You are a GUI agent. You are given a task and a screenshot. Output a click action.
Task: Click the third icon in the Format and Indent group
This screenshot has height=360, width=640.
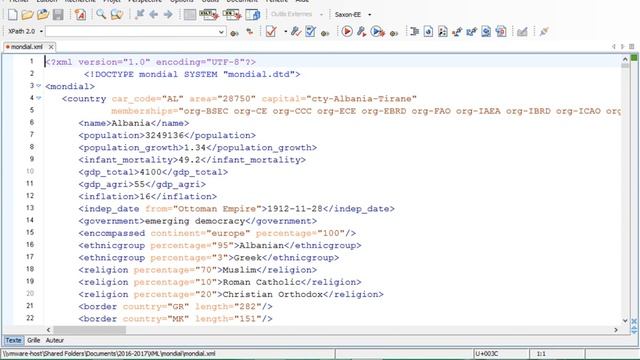tap(442, 31)
